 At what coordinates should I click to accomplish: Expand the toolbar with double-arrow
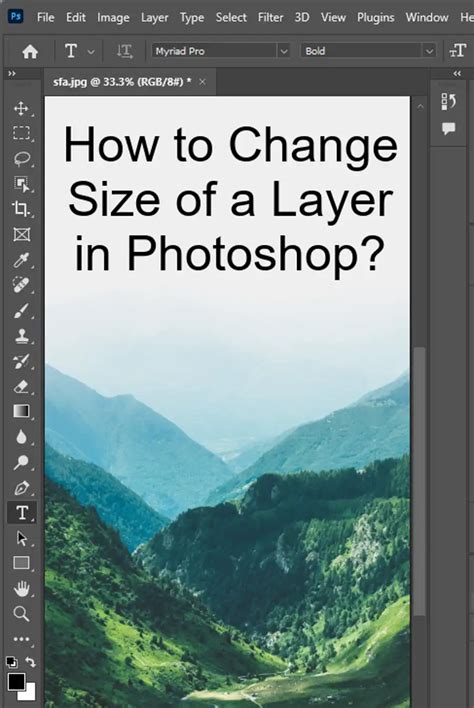click(x=12, y=73)
